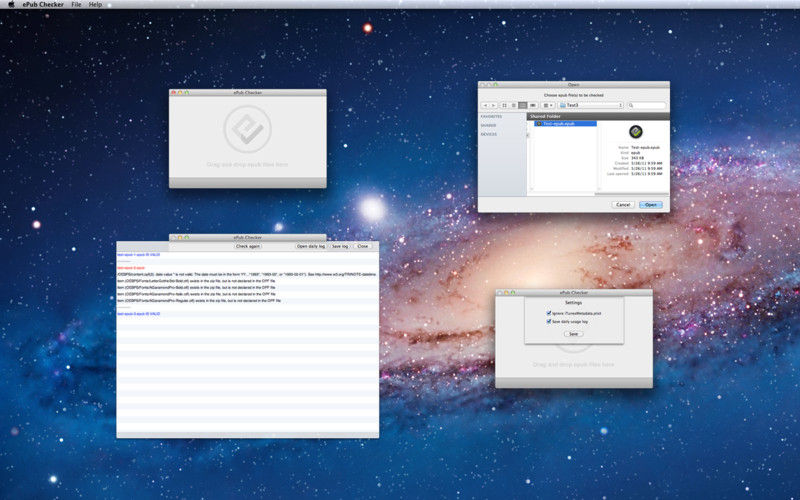
Task: Toggle Ignore iTunesMetadata.plist checkbox
Action: tap(549, 313)
